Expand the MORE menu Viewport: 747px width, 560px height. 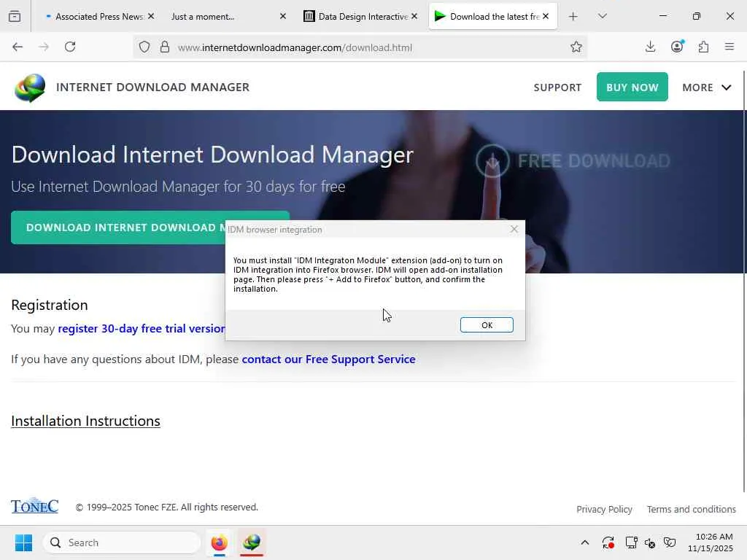coord(706,87)
